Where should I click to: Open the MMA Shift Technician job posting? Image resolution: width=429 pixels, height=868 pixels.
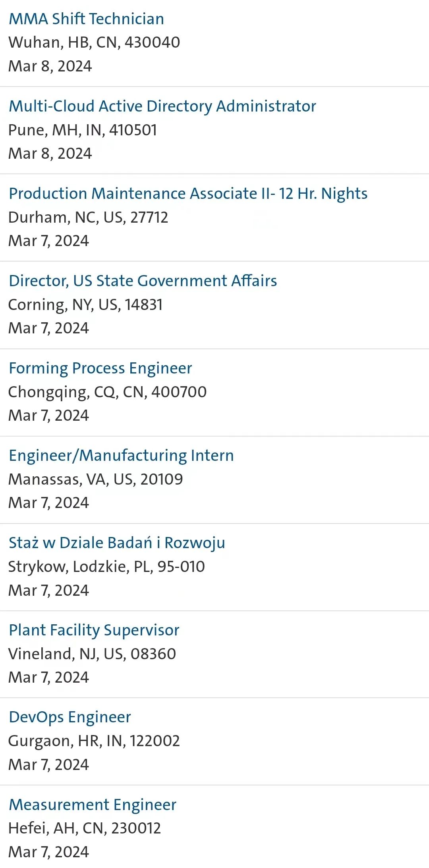pos(86,19)
